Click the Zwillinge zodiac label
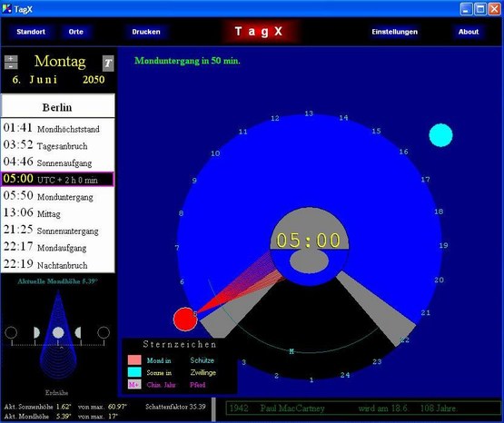The height and width of the screenshot is (423, 504). click(x=203, y=372)
